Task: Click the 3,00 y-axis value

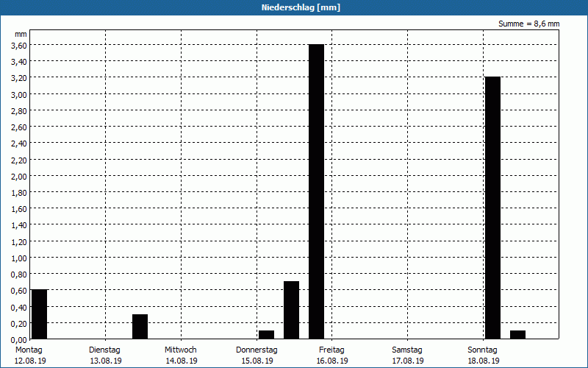Action: pos(19,94)
